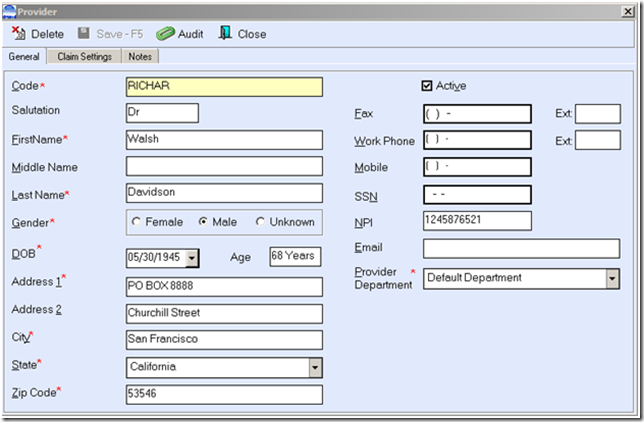This screenshot has width=644, height=422.
Task: Click the Save - F5 label
Action: coord(120,34)
